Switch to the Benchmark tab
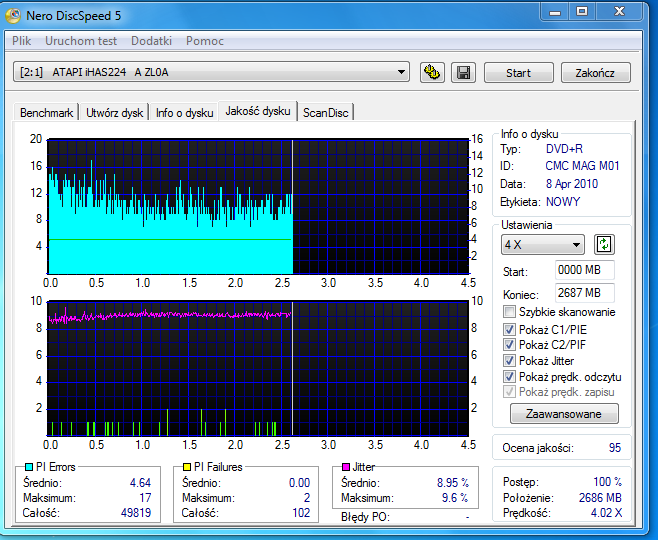The width and height of the screenshot is (658, 540). tap(46, 112)
